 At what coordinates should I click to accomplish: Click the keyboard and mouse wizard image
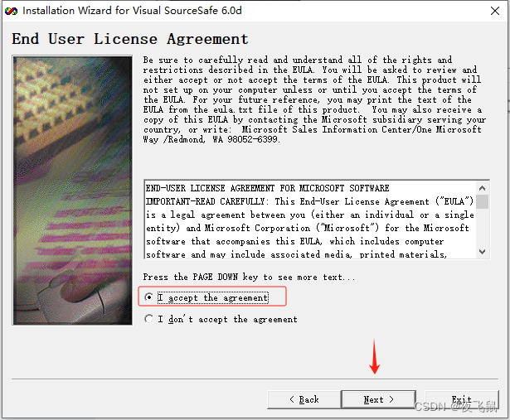click(72, 190)
